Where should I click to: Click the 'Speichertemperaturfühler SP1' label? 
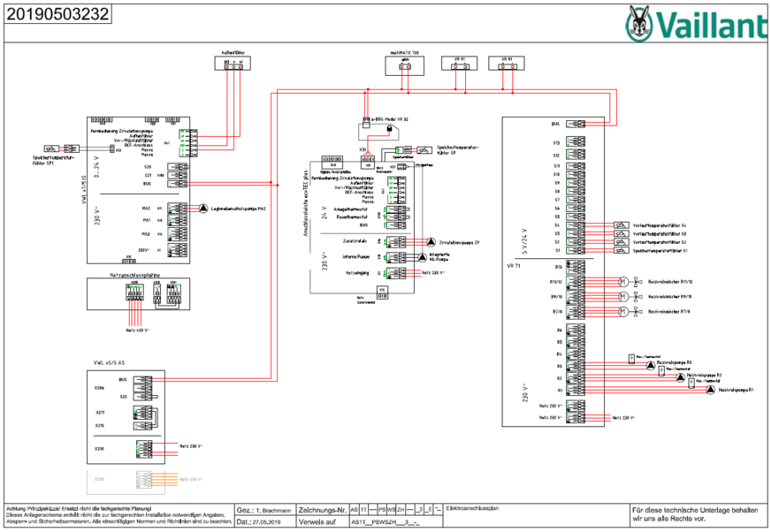click(x=54, y=160)
